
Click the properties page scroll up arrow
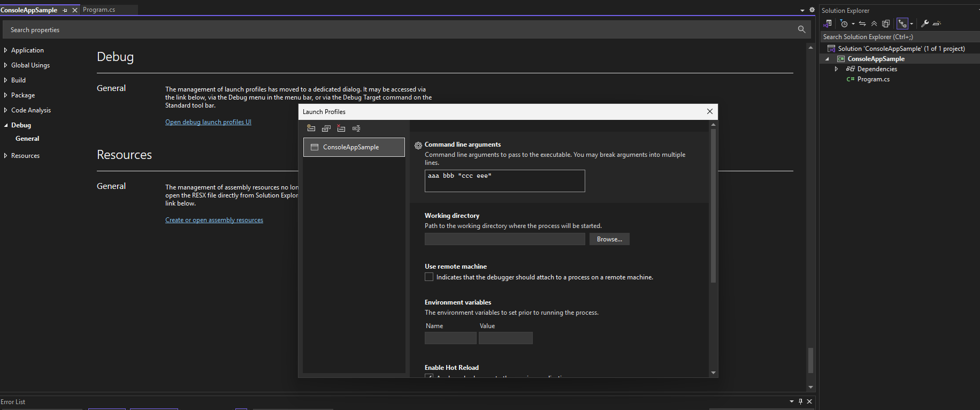point(810,48)
